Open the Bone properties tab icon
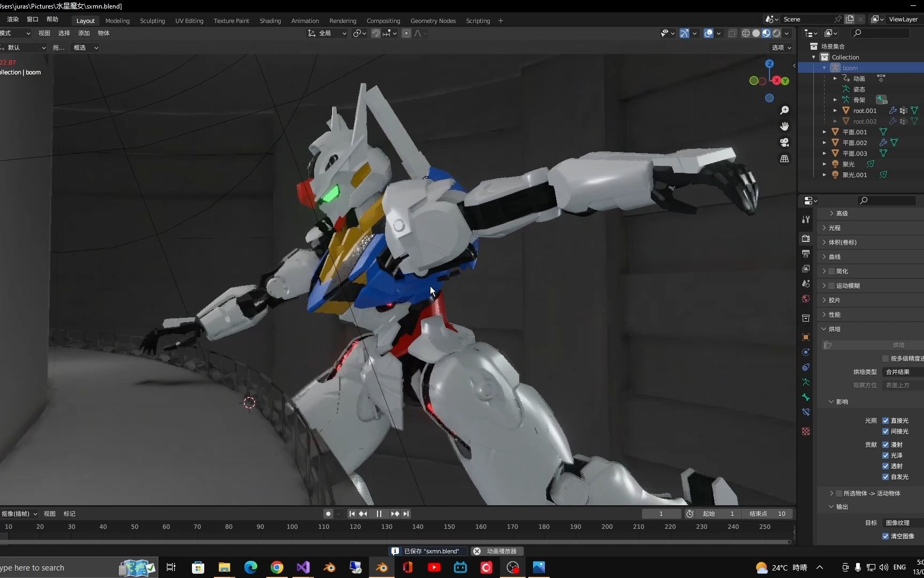The height and width of the screenshot is (578, 924). click(x=806, y=397)
